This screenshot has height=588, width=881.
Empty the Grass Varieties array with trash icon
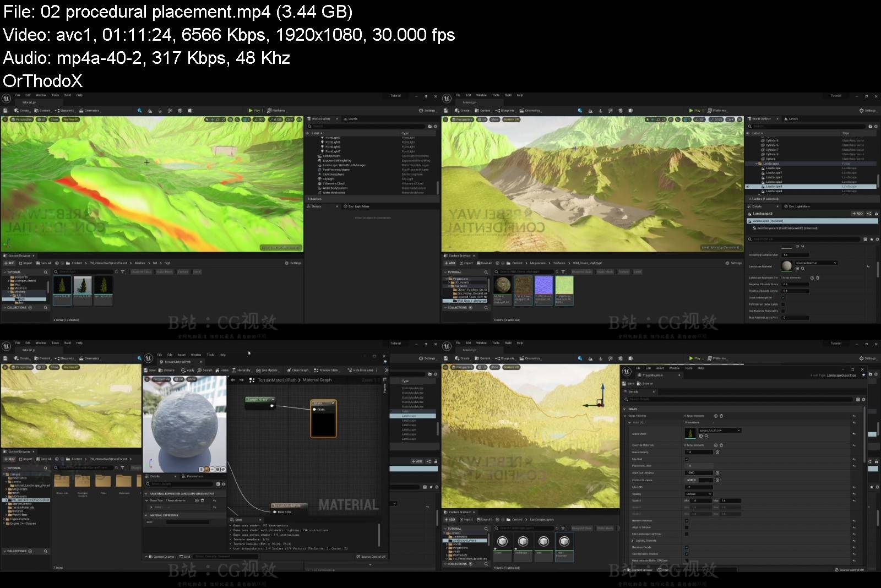click(721, 416)
